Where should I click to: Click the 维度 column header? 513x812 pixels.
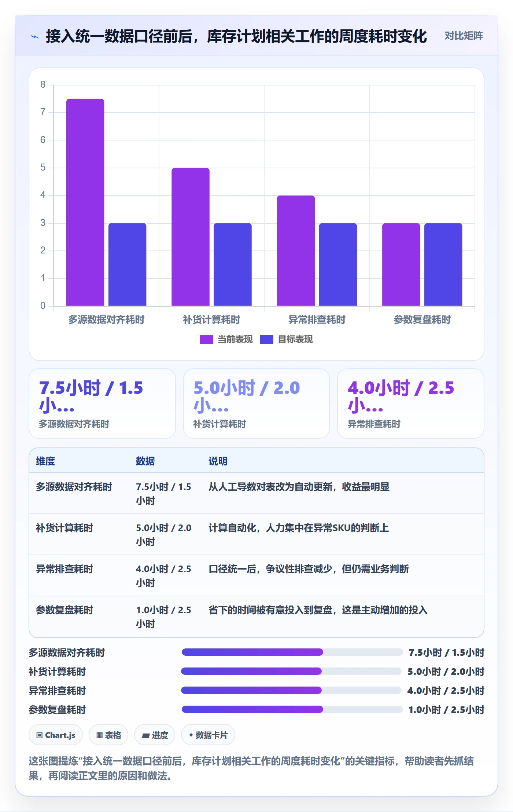[x=45, y=461]
